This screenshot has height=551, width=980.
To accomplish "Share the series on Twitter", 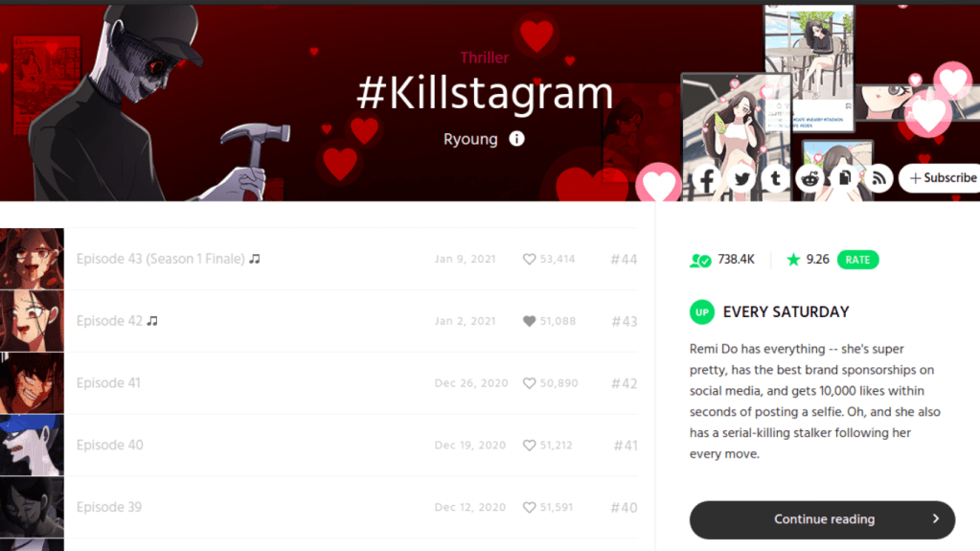I will pos(741,179).
